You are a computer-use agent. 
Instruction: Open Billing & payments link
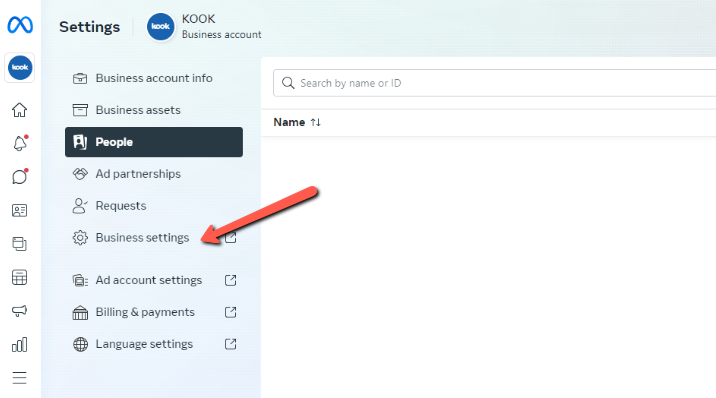(x=154, y=312)
